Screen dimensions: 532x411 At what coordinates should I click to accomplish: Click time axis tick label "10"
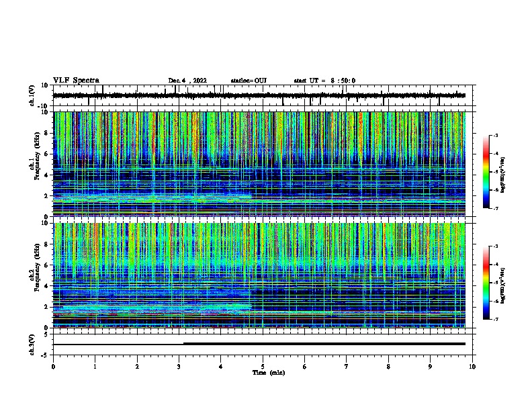coord(472,367)
